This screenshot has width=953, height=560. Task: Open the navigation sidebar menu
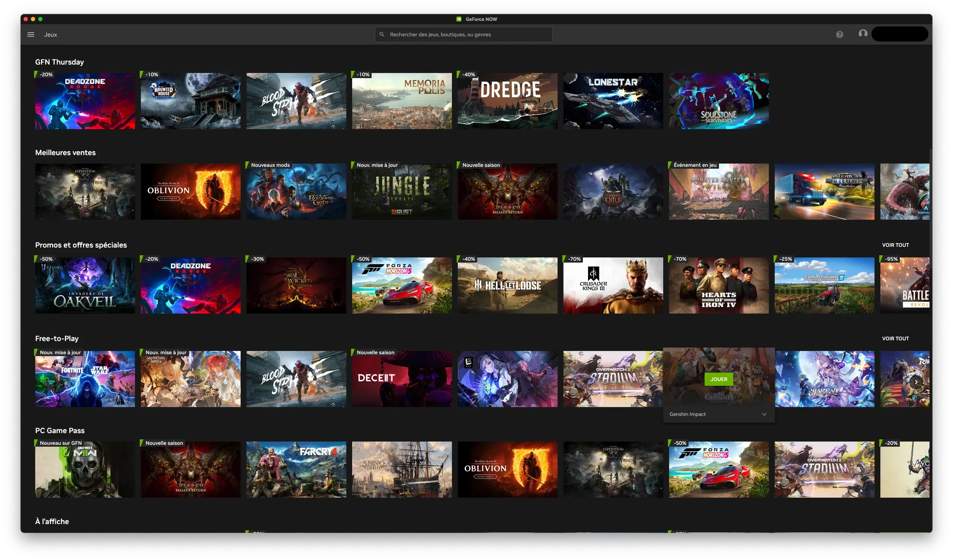(x=30, y=34)
